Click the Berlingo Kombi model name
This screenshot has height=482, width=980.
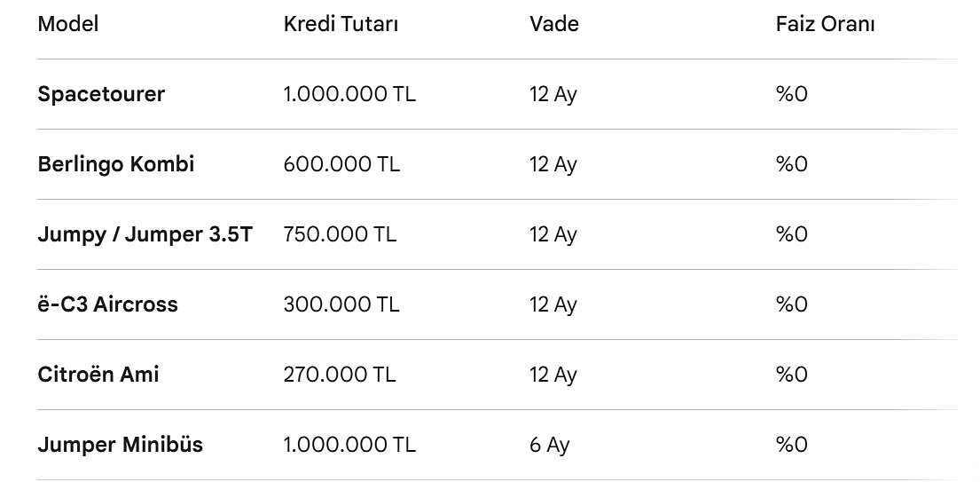point(115,164)
